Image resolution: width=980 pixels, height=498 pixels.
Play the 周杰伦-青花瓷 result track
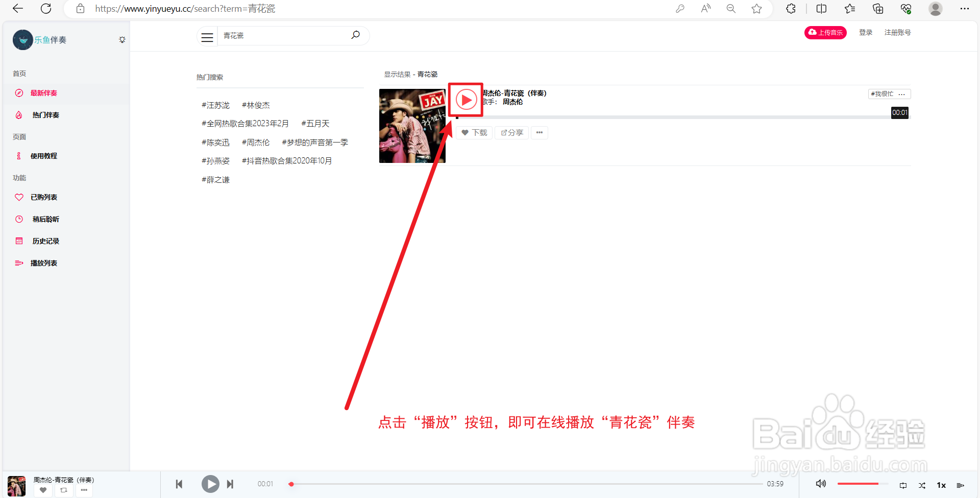[466, 100]
